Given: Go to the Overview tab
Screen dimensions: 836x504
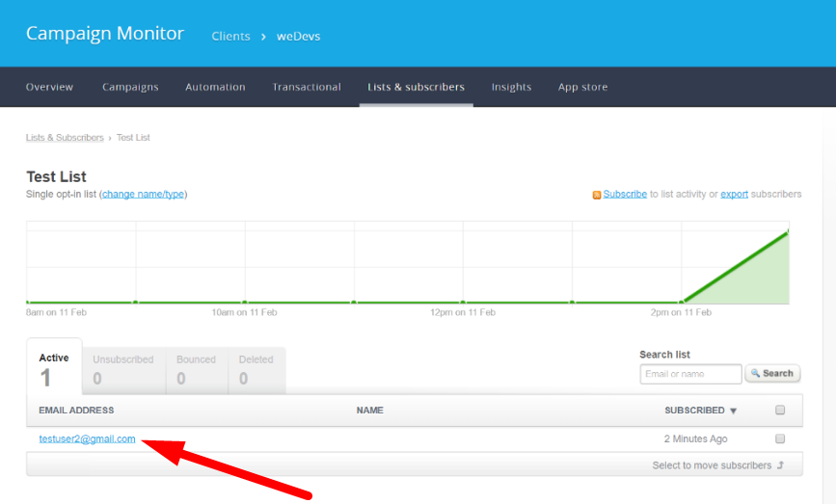Looking at the screenshot, I should pos(49,87).
